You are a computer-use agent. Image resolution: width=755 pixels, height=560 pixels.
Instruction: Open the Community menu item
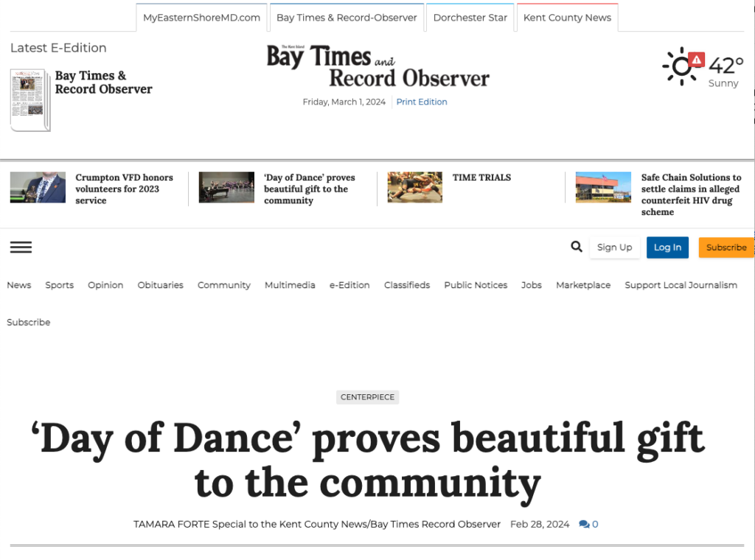point(224,285)
